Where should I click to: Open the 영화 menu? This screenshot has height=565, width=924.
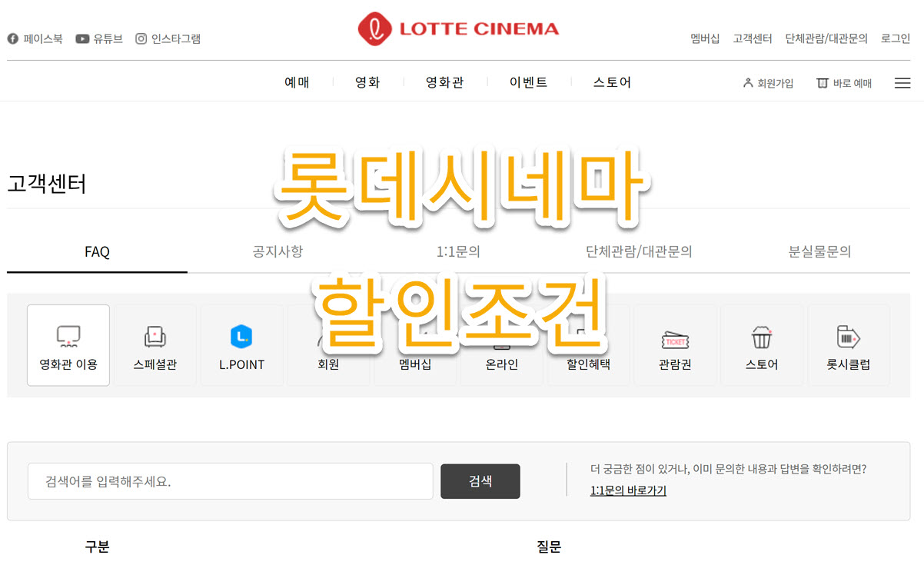(367, 82)
